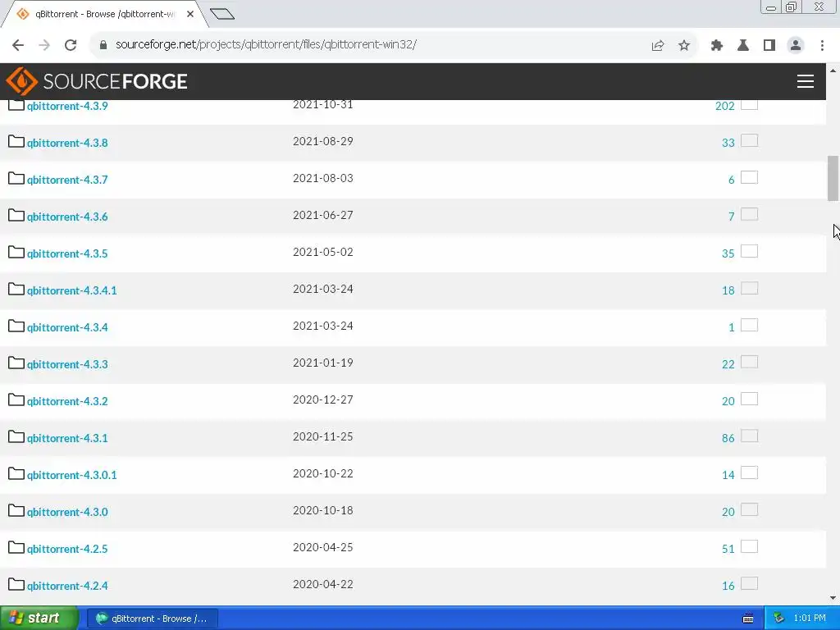Click the taskbar clock showing 1:01 PM
This screenshot has height=630, width=840.
[810, 619]
